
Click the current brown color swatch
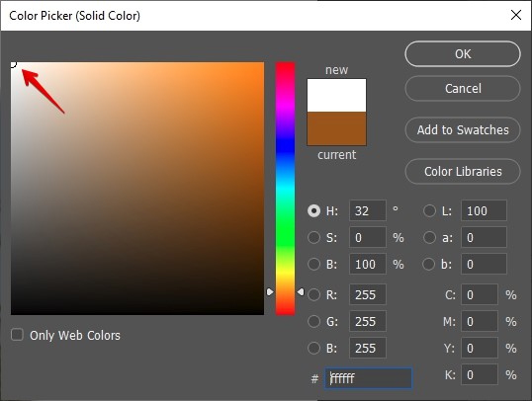pos(336,128)
